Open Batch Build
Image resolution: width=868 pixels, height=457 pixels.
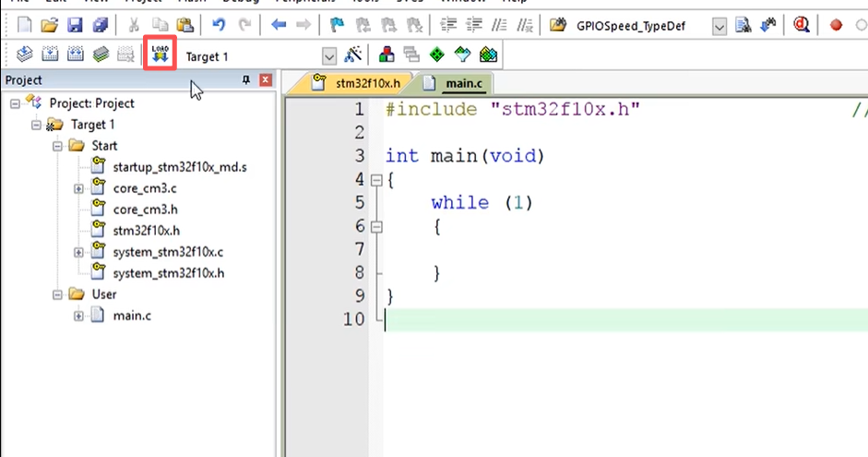pos(101,54)
